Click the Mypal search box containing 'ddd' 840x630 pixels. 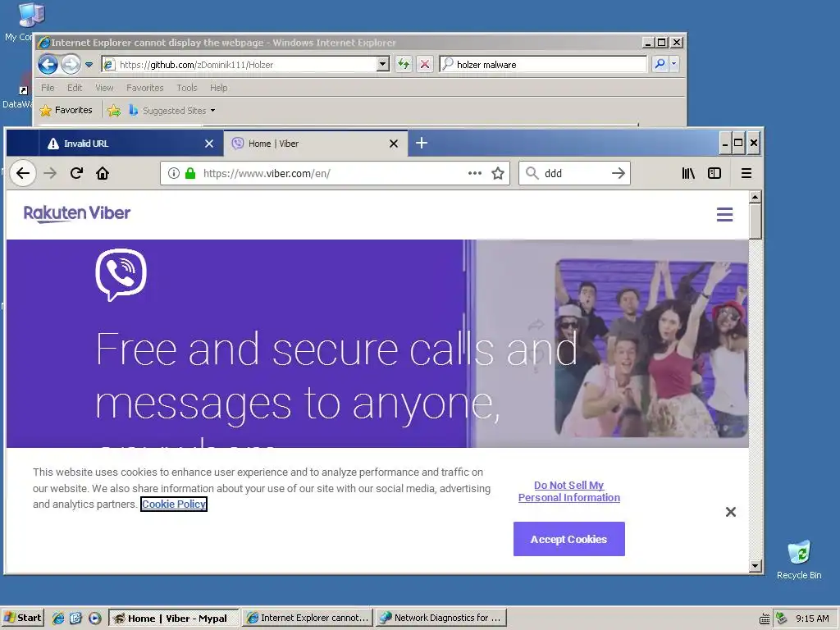click(576, 173)
